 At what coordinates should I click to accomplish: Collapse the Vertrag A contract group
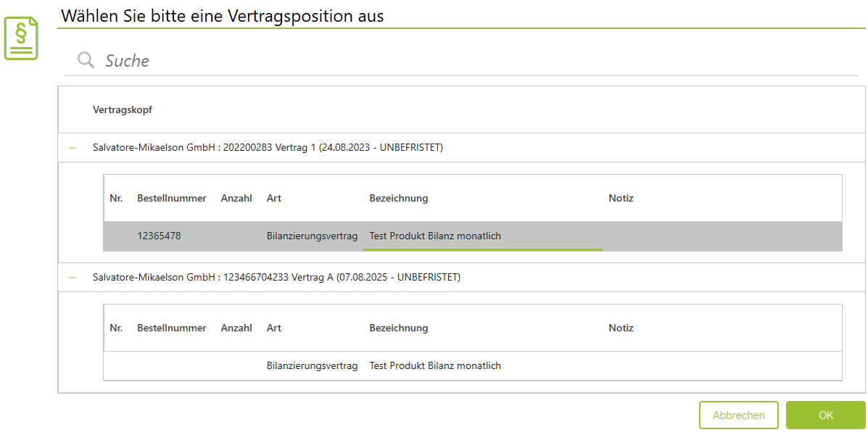point(73,278)
